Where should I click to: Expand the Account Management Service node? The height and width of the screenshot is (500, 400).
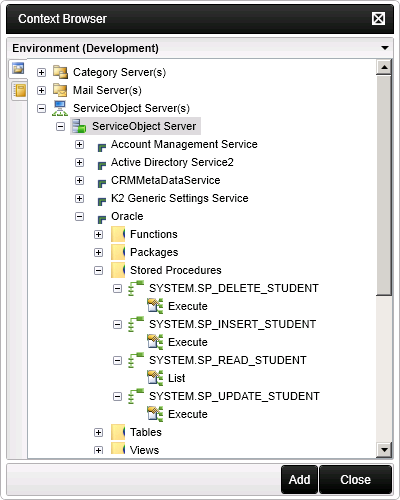click(x=79, y=144)
